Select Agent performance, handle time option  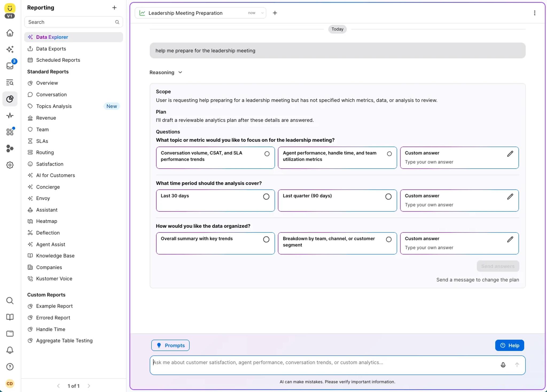337,157
